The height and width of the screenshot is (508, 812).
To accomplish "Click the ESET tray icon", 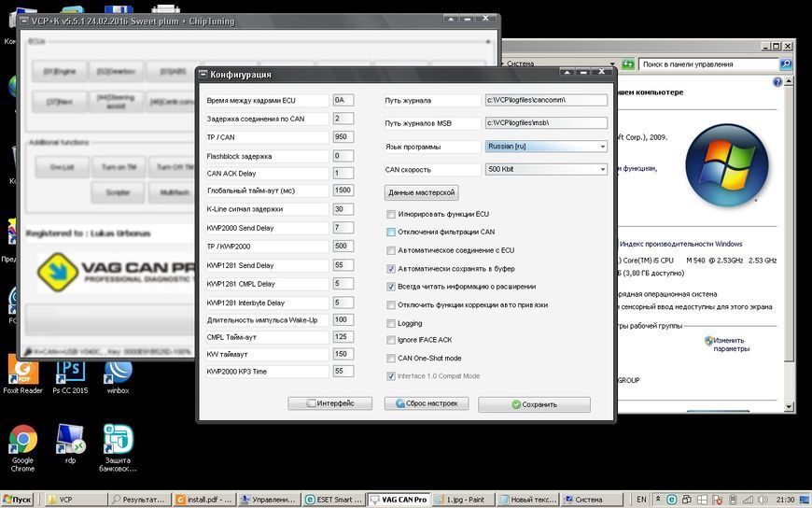I will 672,500.
